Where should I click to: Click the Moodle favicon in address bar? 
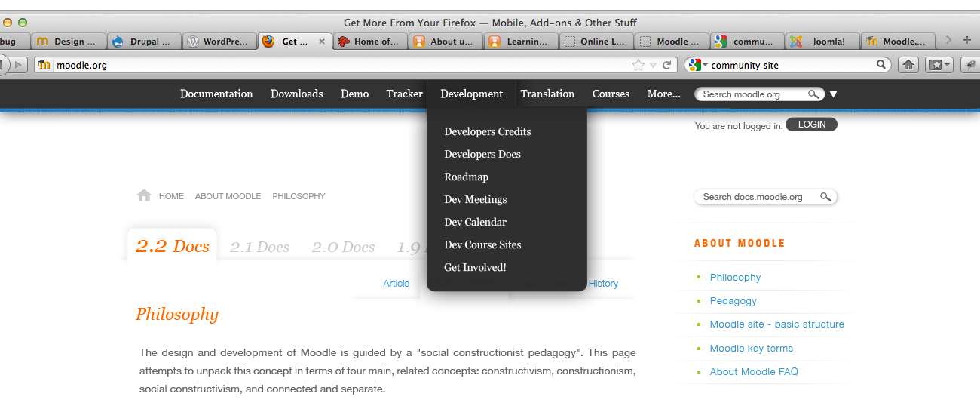[44, 65]
